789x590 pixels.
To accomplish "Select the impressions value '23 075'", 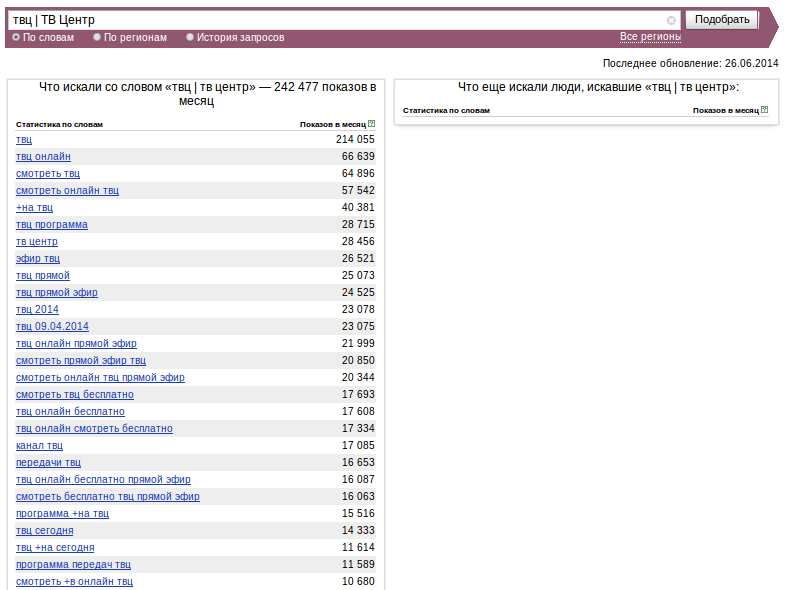I will click(358, 326).
